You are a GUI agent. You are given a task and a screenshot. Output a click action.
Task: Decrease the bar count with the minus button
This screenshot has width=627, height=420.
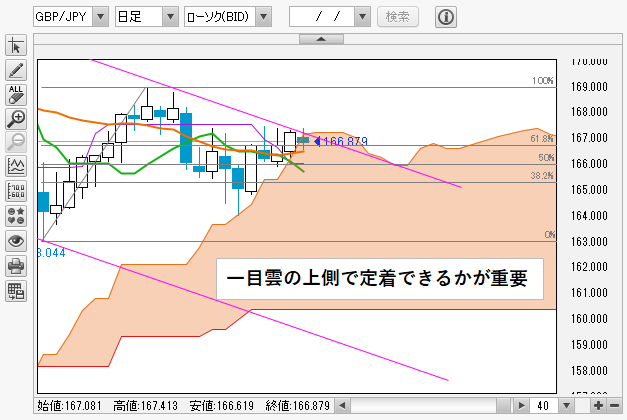click(615, 406)
